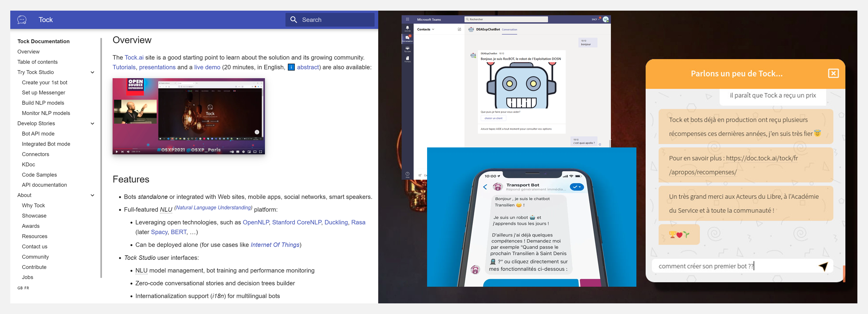Screen dimensions: 868x314
Task: Open Fichiers icon in Teams sidebar
Action: (x=408, y=59)
